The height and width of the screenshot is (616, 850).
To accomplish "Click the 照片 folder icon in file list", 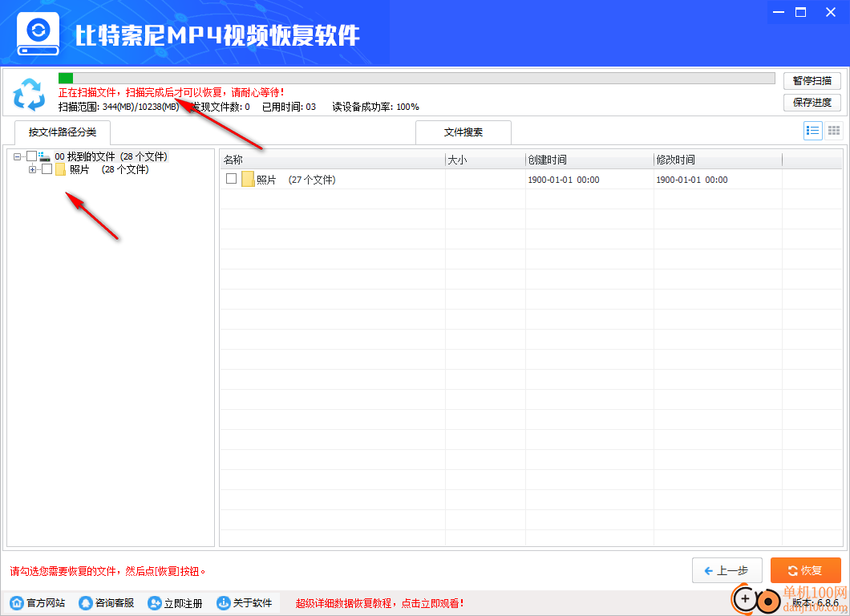I will click(x=248, y=179).
